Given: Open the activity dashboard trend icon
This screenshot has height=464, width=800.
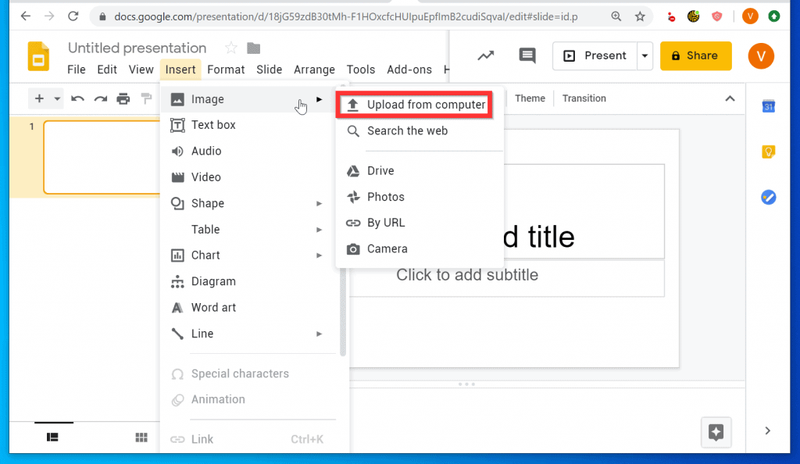Looking at the screenshot, I should coord(486,56).
